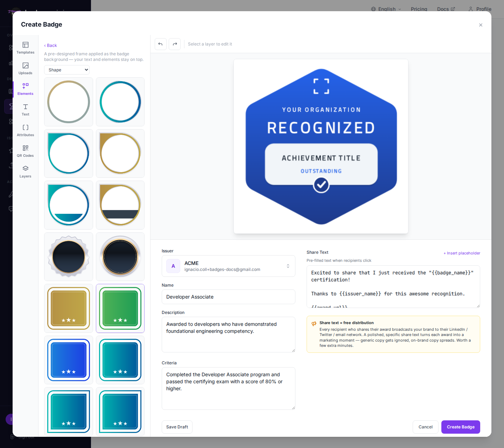This screenshot has height=448, width=504.
Task: Open the Attributes panel icon
Action: (26, 127)
